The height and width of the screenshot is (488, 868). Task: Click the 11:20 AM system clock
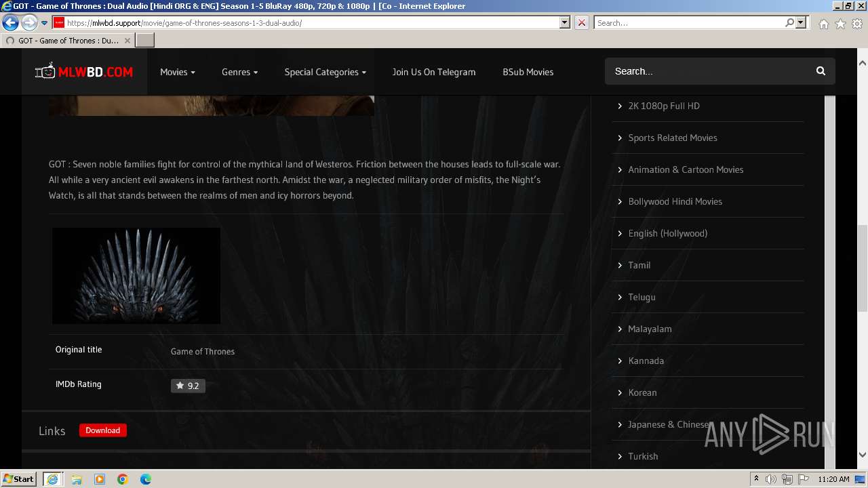pos(834,479)
